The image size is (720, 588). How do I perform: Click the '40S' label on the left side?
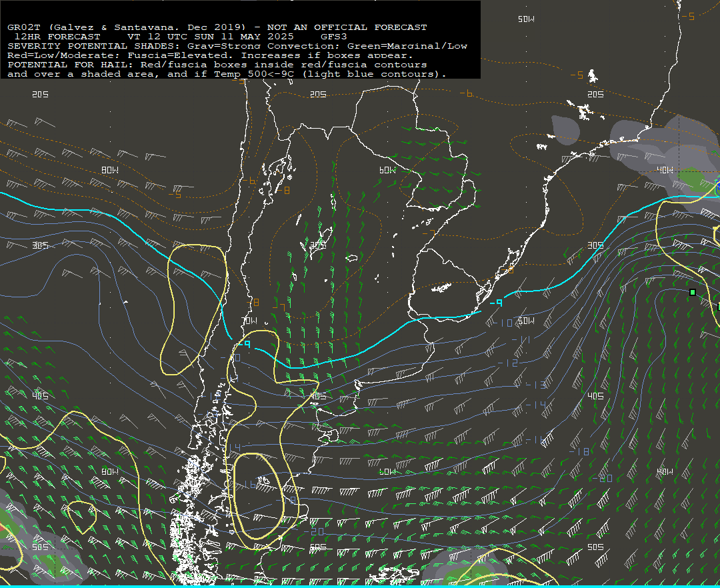[x=41, y=396]
